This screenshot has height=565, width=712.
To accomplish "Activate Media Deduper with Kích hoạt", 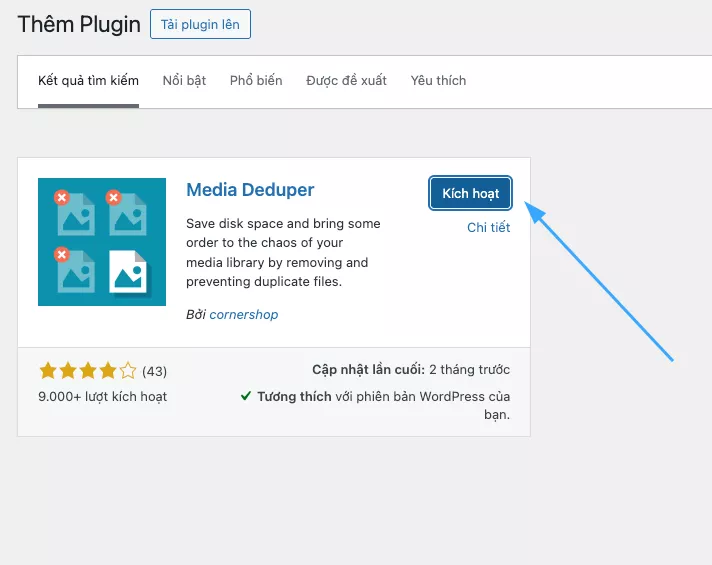I will point(470,193).
